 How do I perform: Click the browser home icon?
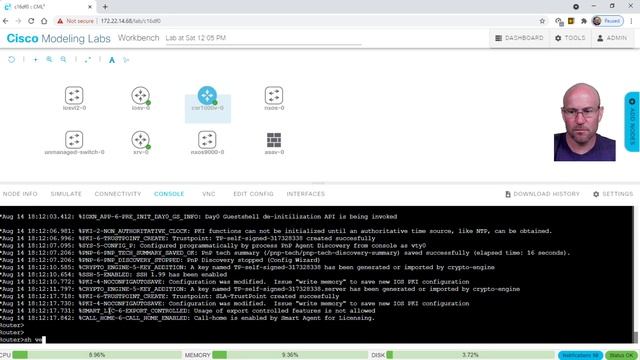44,21
